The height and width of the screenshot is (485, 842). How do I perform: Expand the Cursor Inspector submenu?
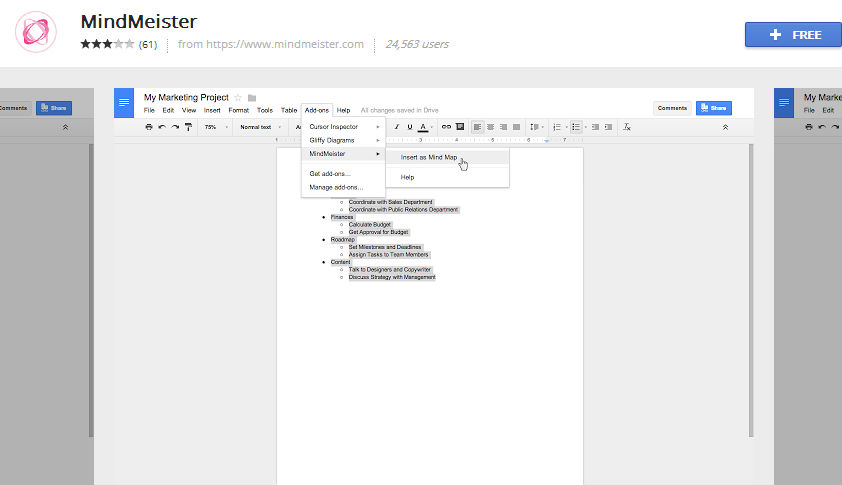344,127
